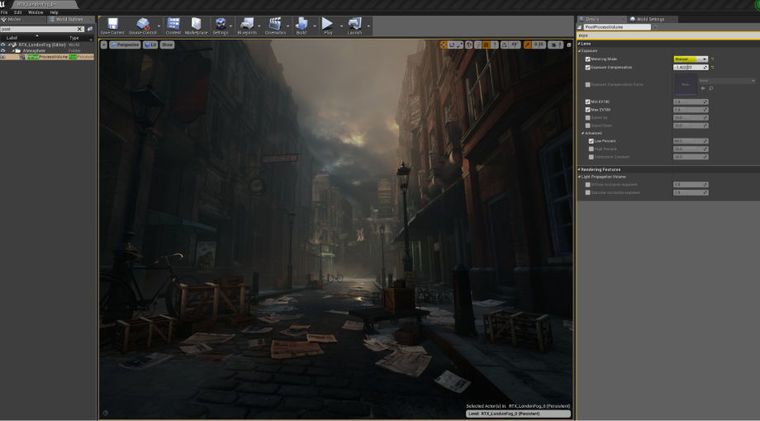Screen dimensions: 760x421
Task: Open the Blueprints toolbar icon
Action: pos(247,26)
